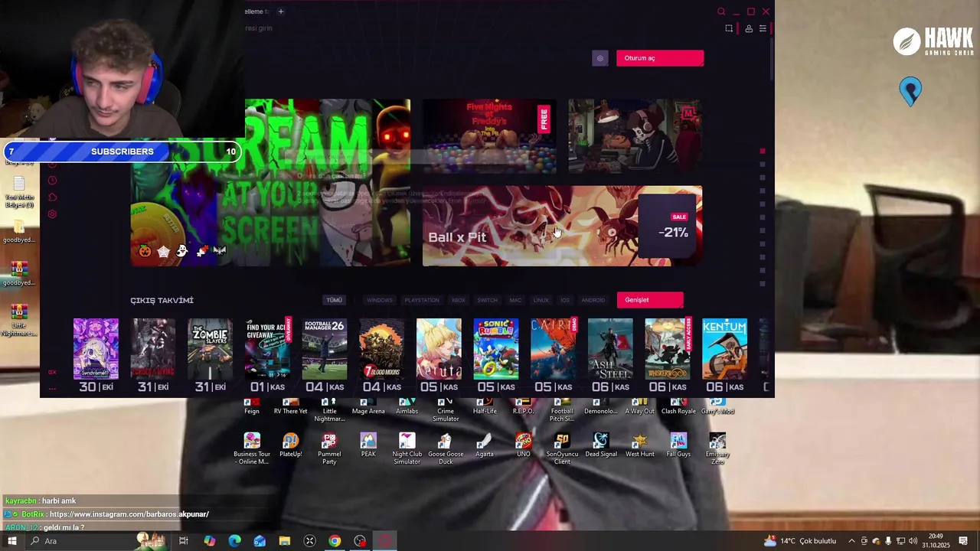Select the Fall Guys desktop shortcut
The height and width of the screenshot is (551, 980).
[678, 445]
